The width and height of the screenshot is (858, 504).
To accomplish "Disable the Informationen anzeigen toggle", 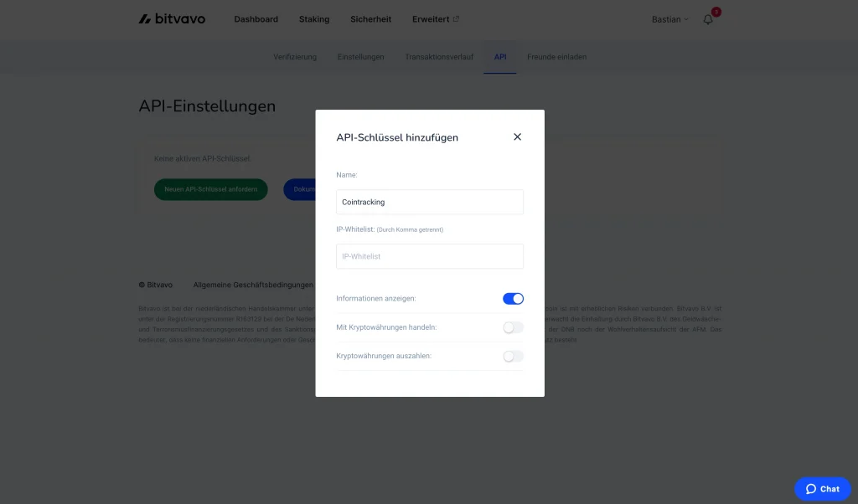I will point(513,299).
